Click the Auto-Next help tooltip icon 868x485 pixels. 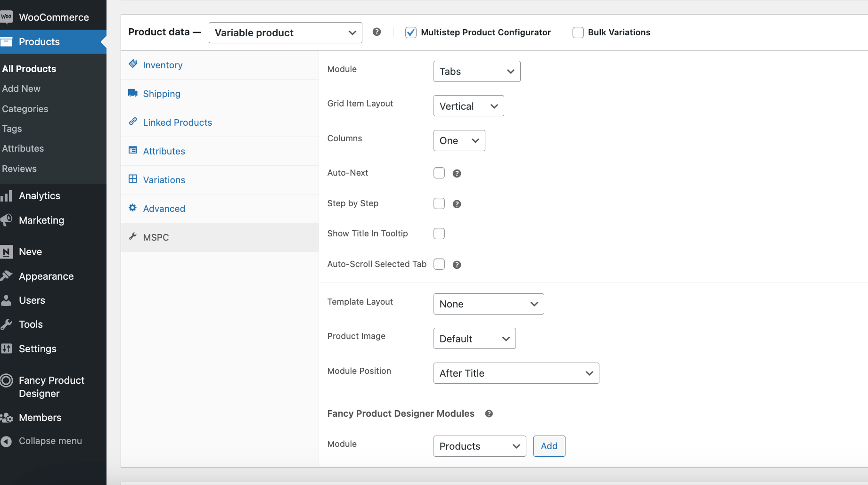pos(457,173)
